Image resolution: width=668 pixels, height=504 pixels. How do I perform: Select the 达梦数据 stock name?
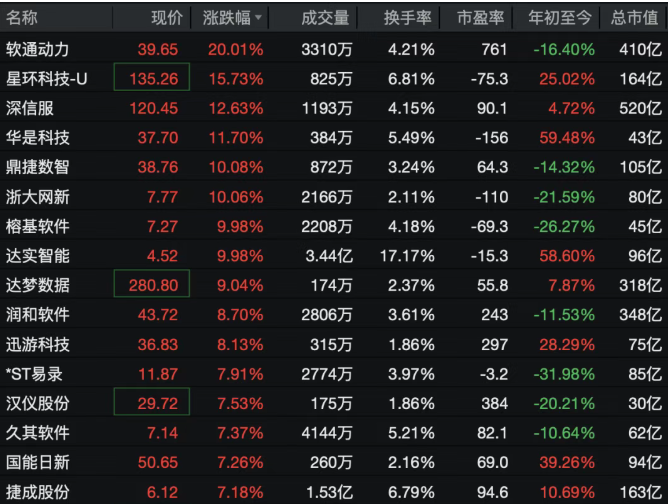[37, 285]
